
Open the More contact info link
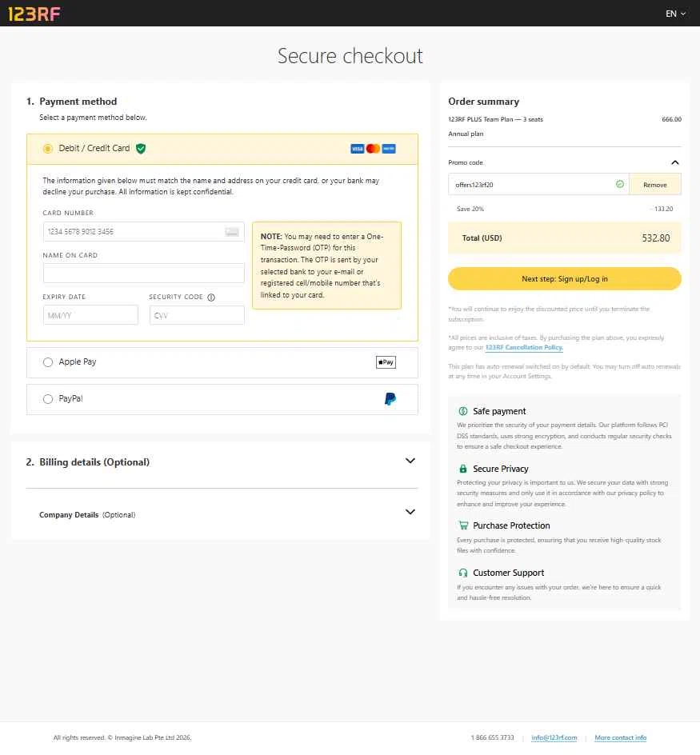tap(620, 737)
